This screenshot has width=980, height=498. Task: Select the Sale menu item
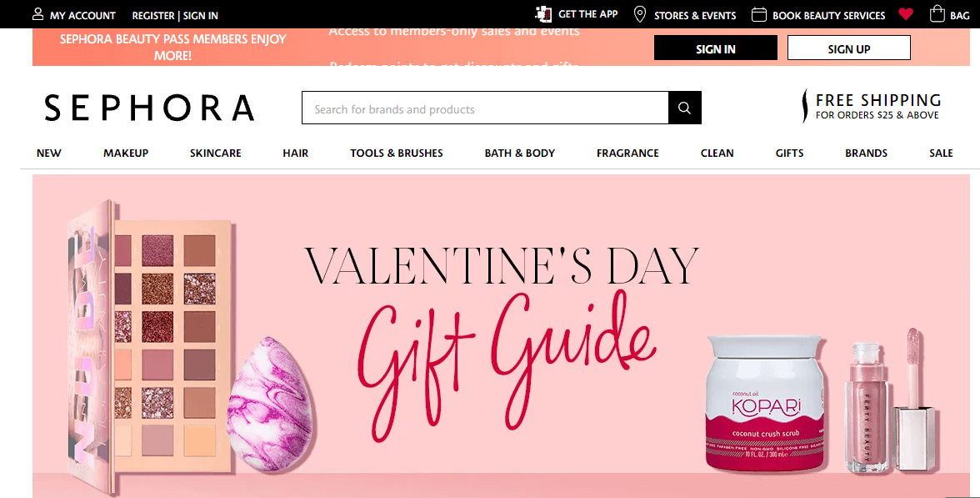941,153
